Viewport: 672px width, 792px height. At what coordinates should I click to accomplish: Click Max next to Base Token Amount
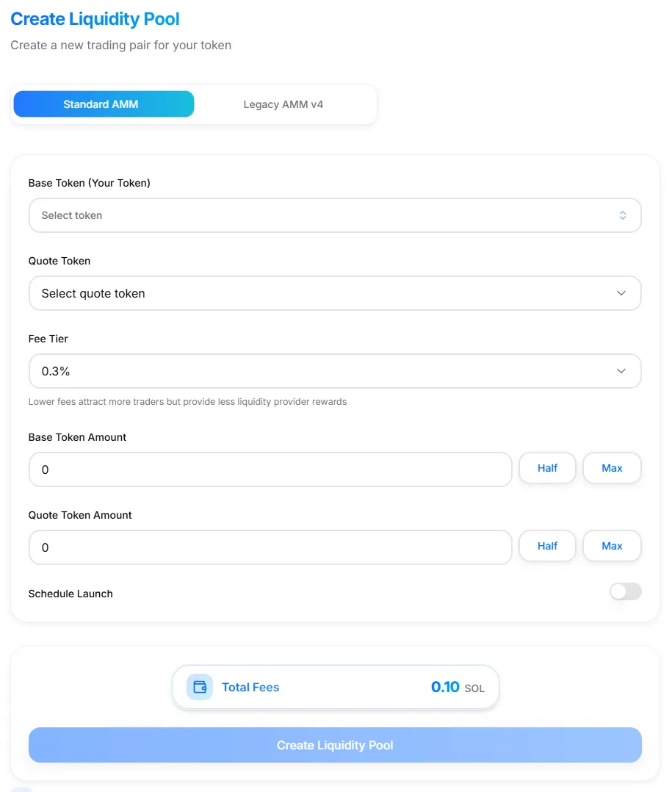pyautogui.click(x=612, y=468)
